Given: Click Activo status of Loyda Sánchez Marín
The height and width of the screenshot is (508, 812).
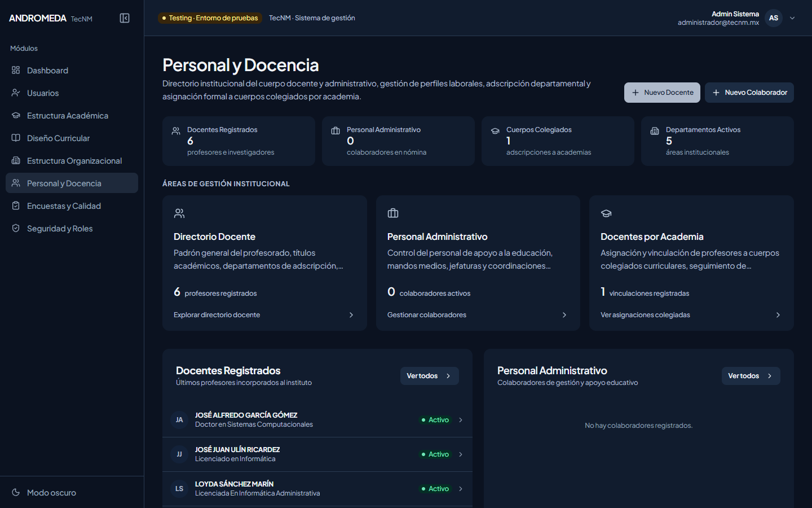Looking at the screenshot, I should point(435,489).
